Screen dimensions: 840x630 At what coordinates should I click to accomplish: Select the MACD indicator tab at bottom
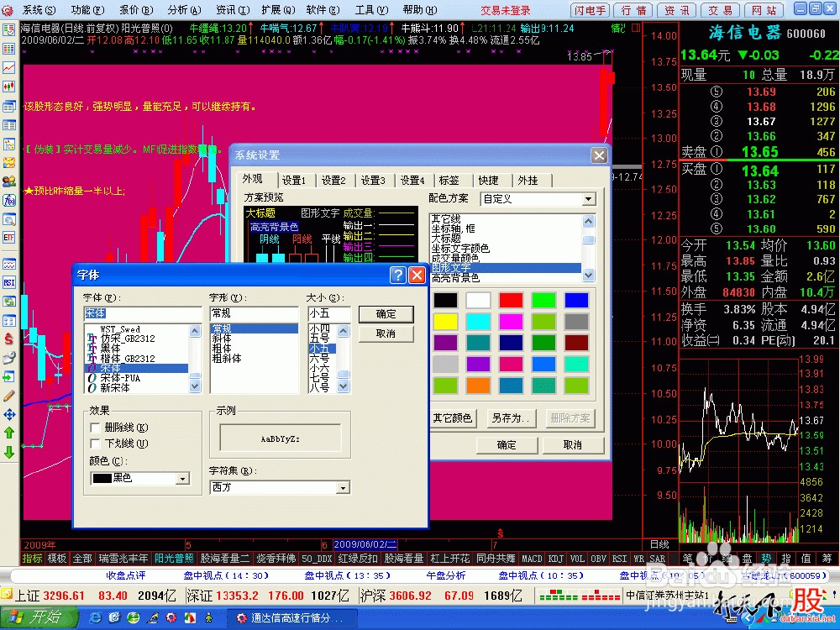532,559
